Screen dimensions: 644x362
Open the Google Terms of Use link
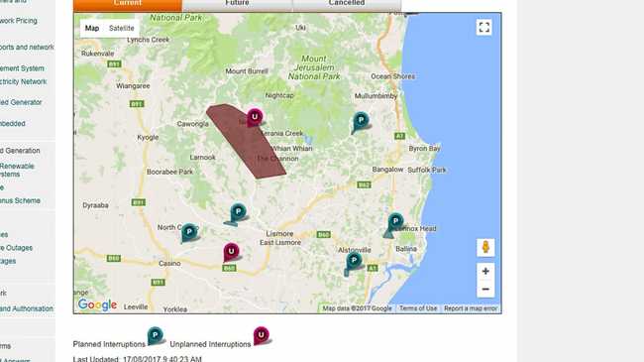click(418, 308)
